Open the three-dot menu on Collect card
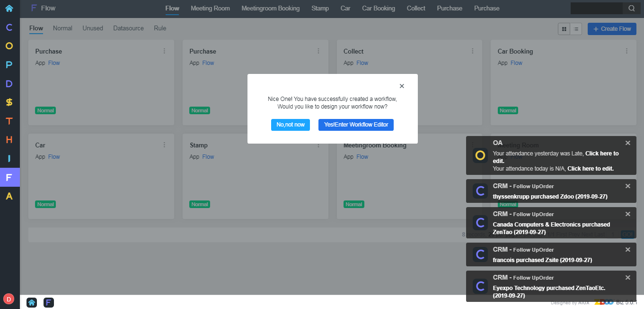The height and width of the screenshot is (309, 644). [x=472, y=51]
